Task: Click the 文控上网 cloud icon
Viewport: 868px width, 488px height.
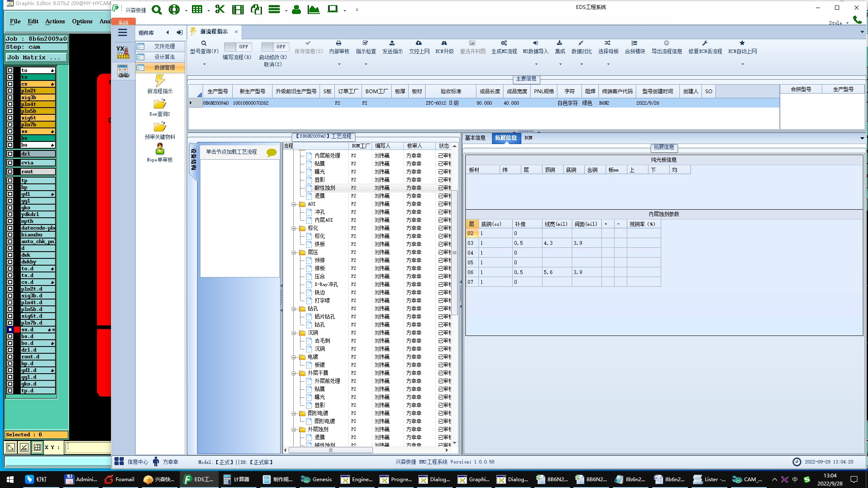Action: pos(419,43)
